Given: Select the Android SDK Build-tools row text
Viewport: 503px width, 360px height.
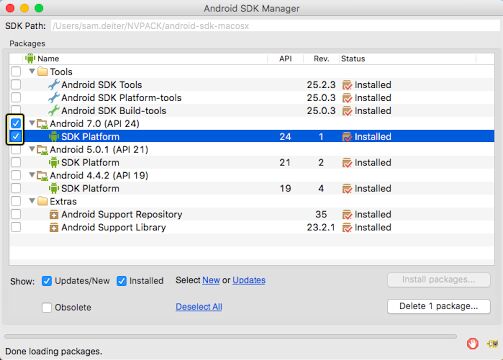Looking at the screenshot, I should pyautogui.click(x=114, y=111).
